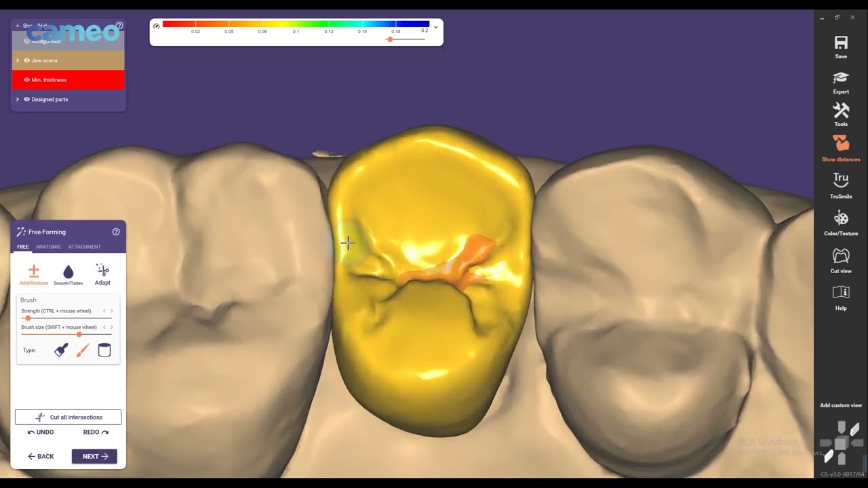Toggle the Show distances view
Image resolution: width=868 pixels, height=488 pixels.
(841, 148)
